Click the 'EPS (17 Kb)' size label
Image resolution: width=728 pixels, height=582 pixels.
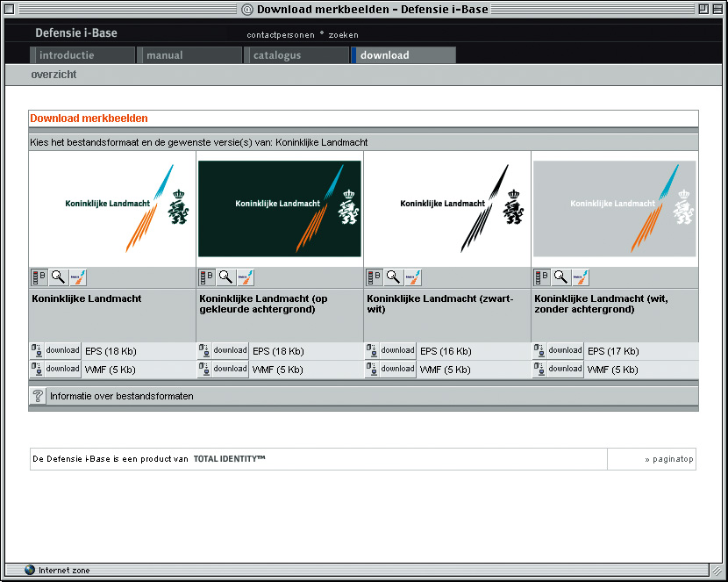pos(613,351)
